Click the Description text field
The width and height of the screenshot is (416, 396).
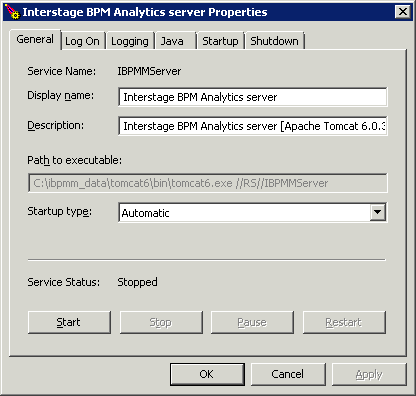[x=253, y=126]
